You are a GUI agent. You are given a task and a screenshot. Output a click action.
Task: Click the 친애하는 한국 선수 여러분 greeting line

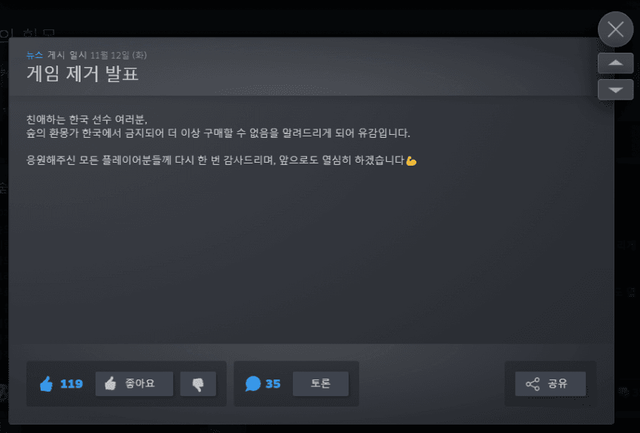(x=87, y=120)
